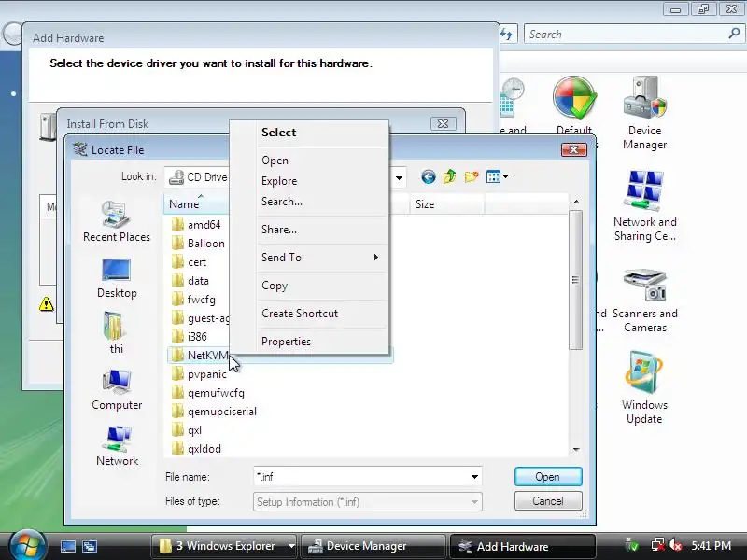Switch to Add Hardware taskbar button
The image size is (747, 560).
tap(522, 546)
